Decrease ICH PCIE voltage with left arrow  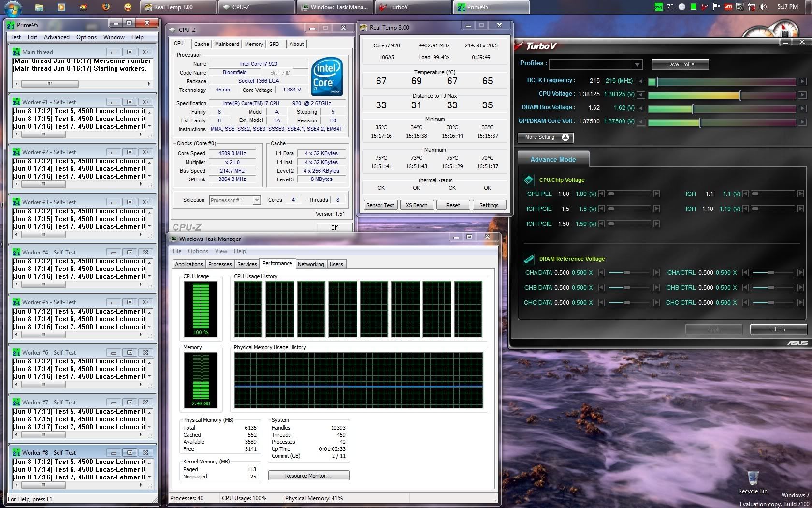click(601, 209)
